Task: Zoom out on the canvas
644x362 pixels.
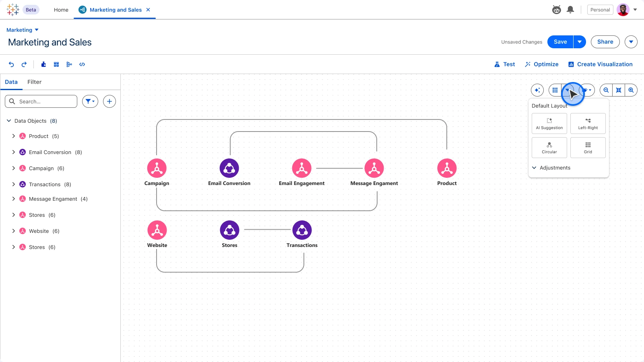Action: (x=606, y=90)
